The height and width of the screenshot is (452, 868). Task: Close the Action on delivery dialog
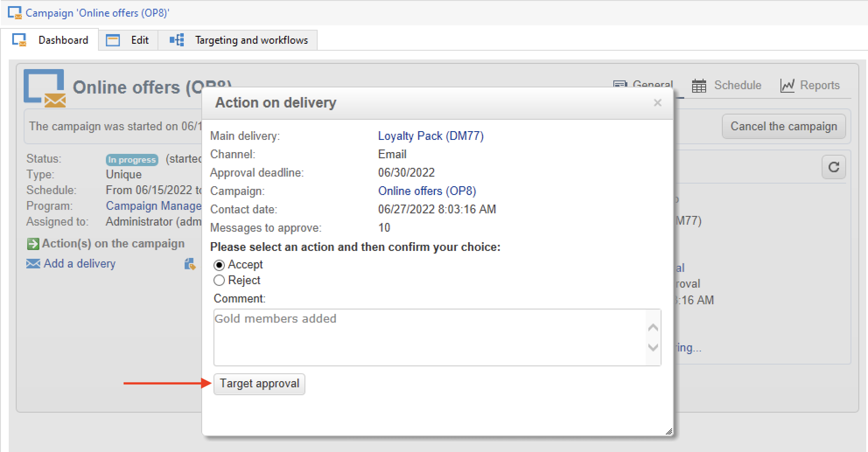click(x=657, y=103)
